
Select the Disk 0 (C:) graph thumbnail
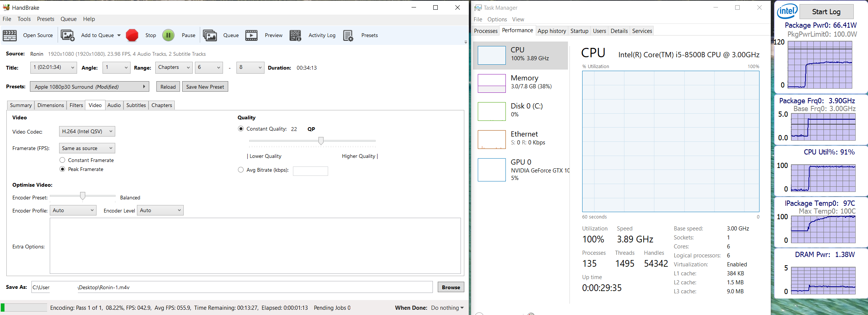(x=492, y=111)
